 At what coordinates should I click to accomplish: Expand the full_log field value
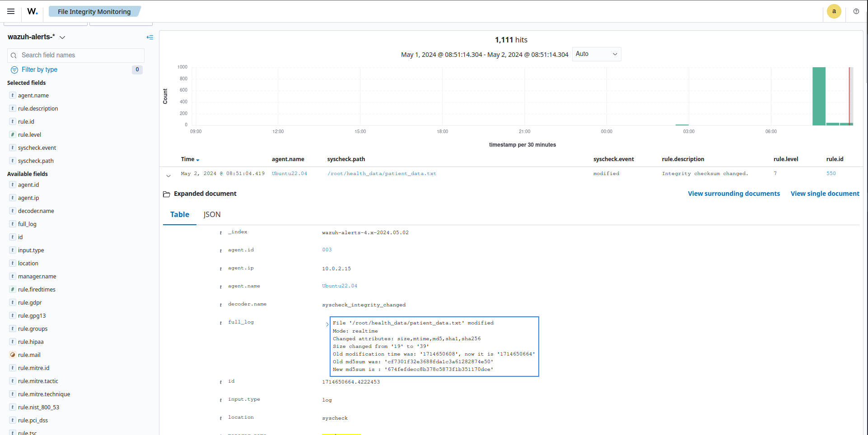click(x=327, y=324)
